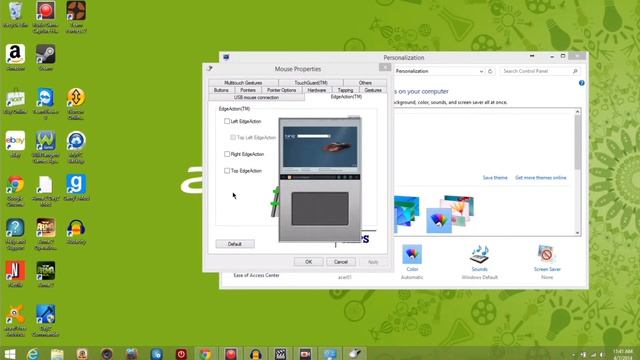The width and height of the screenshot is (640, 360).
Task: Enable the Right EdgeAction checkbox
Action: 227,154
